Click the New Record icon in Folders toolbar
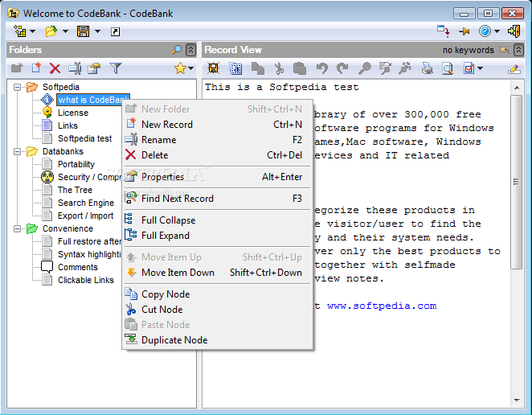The image size is (532, 415). [36, 68]
